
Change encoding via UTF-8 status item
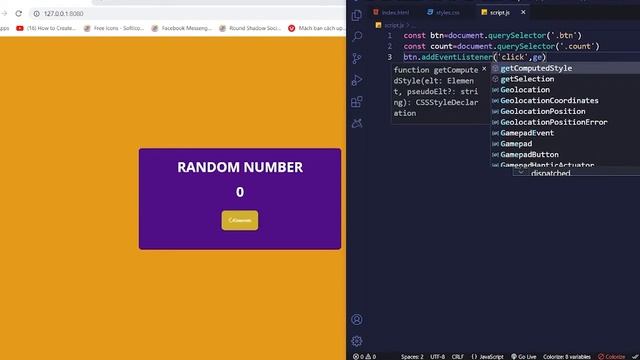[437, 356]
